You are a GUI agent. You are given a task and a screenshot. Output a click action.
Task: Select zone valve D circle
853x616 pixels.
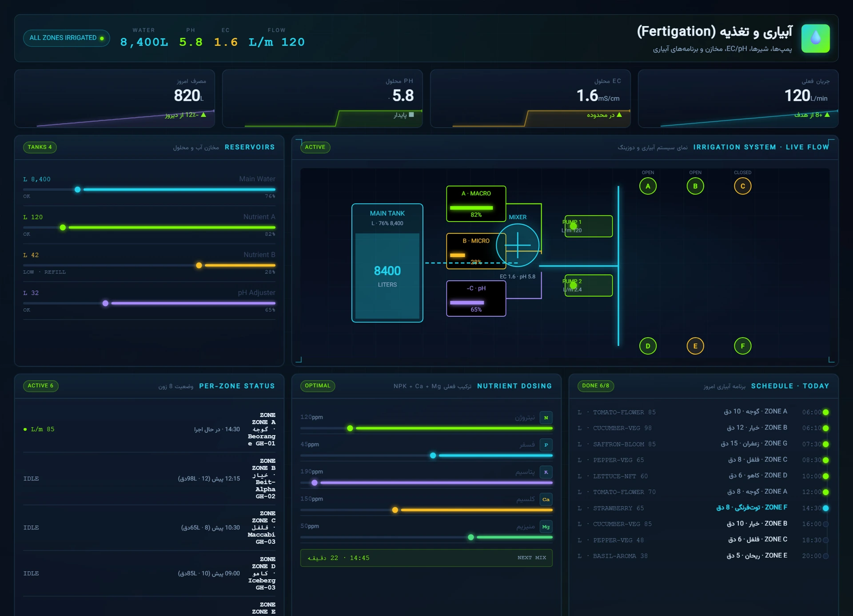tap(648, 346)
